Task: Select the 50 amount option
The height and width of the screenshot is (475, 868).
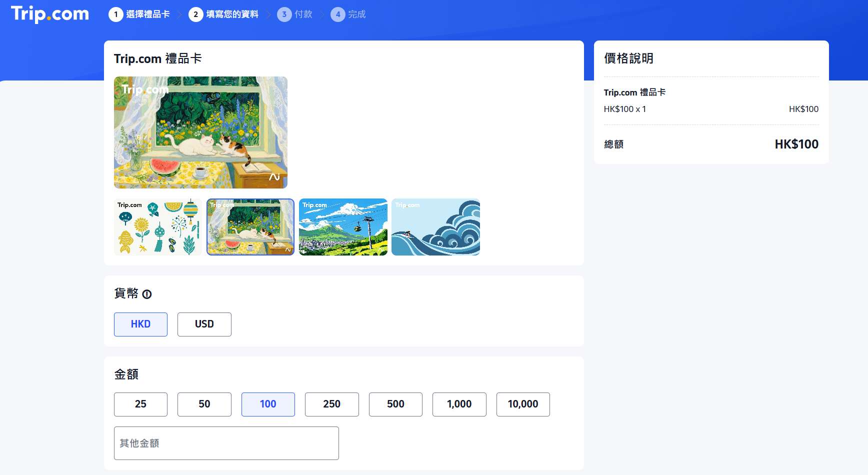Action: [204, 404]
